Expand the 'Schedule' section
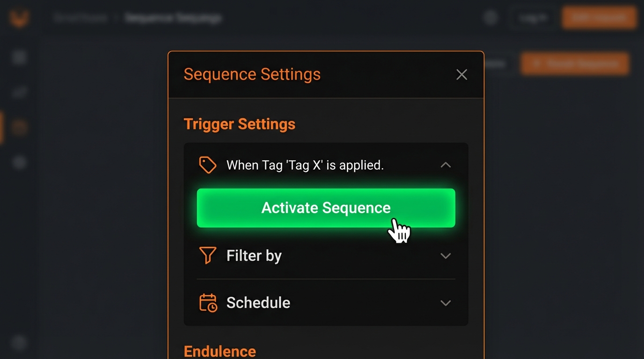This screenshot has width=644, height=359. click(446, 303)
